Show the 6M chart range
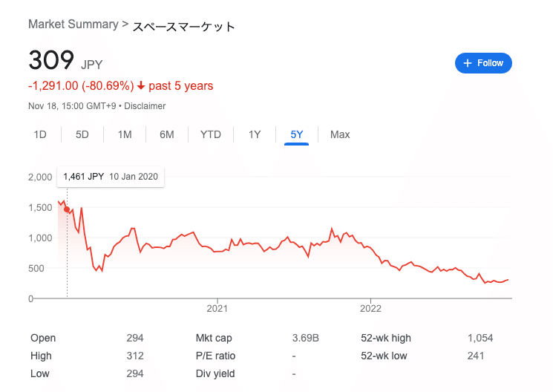The width and height of the screenshot is (553, 392). pos(167,134)
